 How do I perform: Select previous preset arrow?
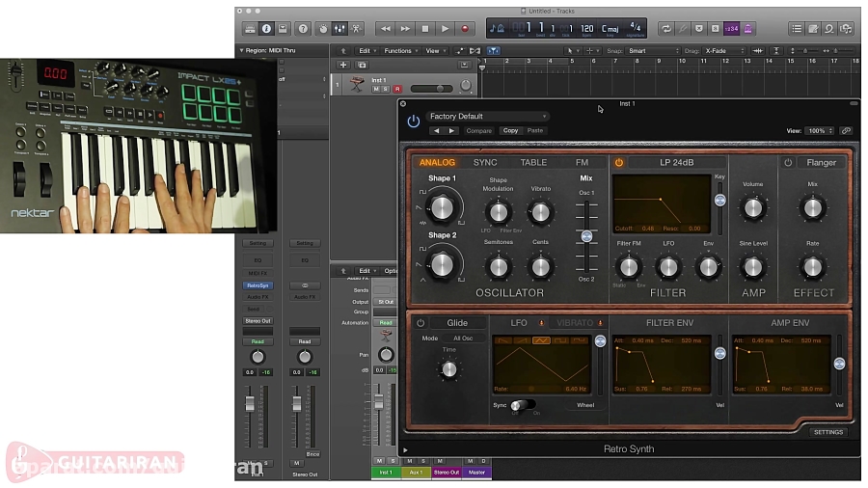coord(436,131)
